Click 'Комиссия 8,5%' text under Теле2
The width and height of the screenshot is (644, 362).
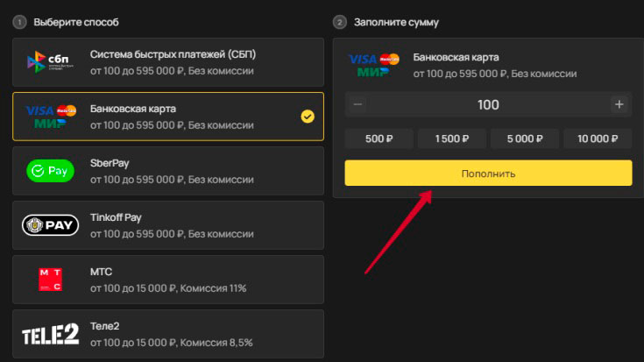coord(216,342)
